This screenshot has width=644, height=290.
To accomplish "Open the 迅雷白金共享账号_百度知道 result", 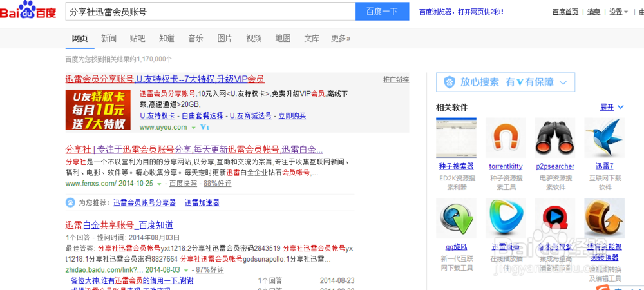I will 120,225.
